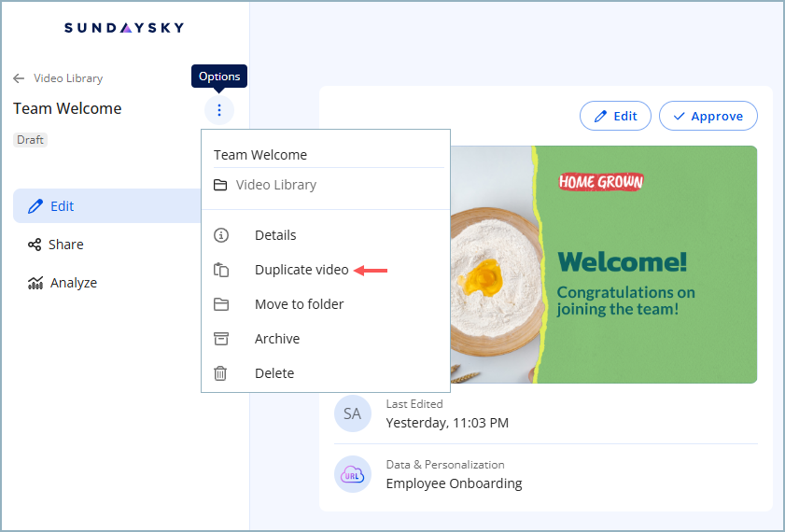
Task: Choose Delete from the options menu
Action: click(326, 373)
